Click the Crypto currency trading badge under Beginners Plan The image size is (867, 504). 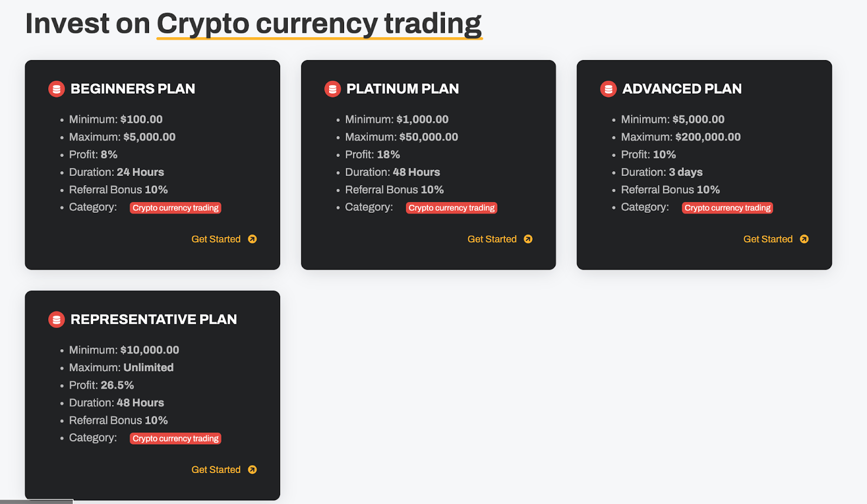[x=175, y=208]
